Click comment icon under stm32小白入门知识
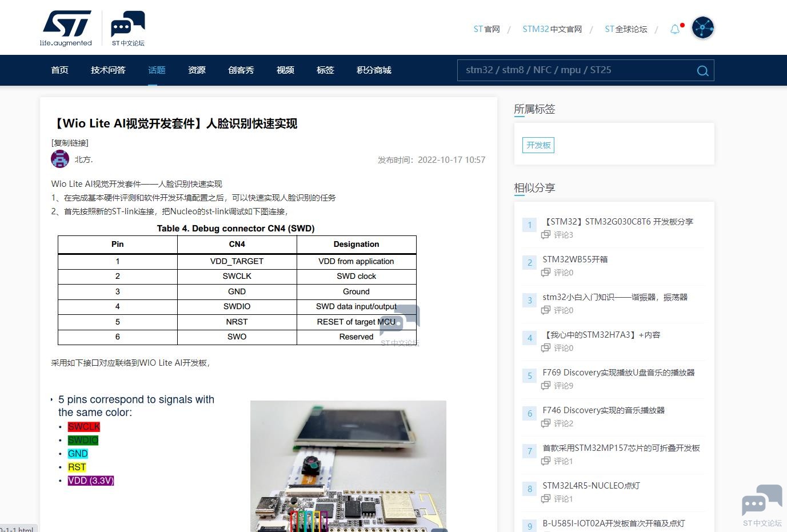Viewport: 787px width, 532px height. pyautogui.click(x=546, y=310)
